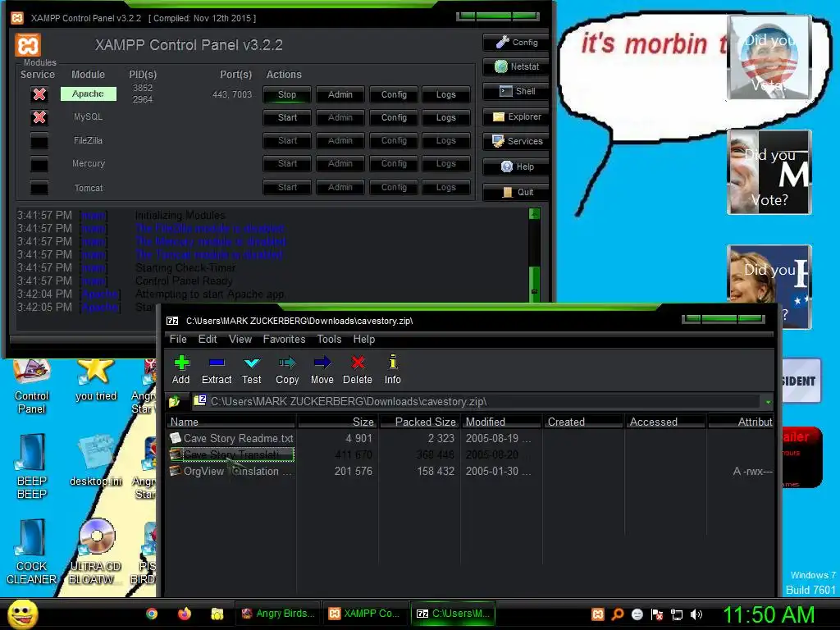Image resolution: width=840 pixels, height=630 pixels.
Task: Open Services from XAMPP panel
Action: click(x=515, y=141)
